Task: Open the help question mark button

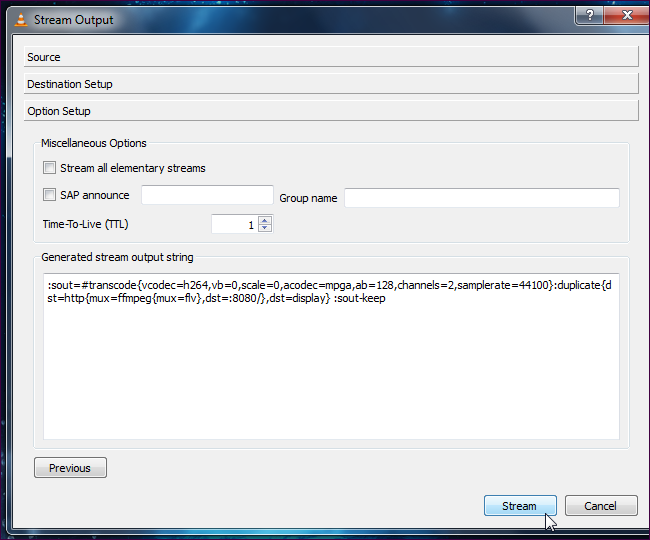Action: [589, 15]
